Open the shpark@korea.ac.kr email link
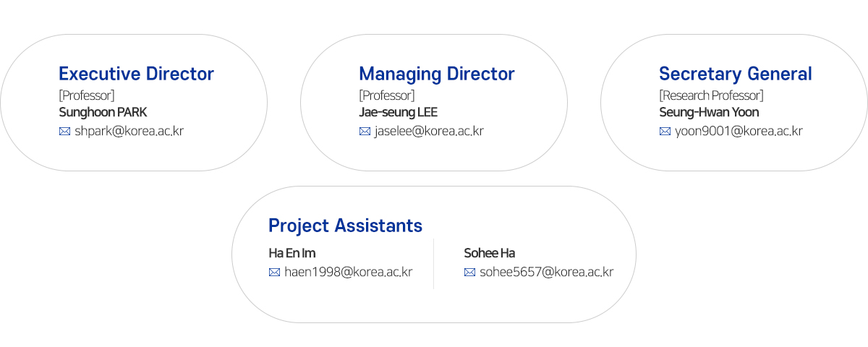The height and width of the screenshot is (347, 868). coord(129,132)
